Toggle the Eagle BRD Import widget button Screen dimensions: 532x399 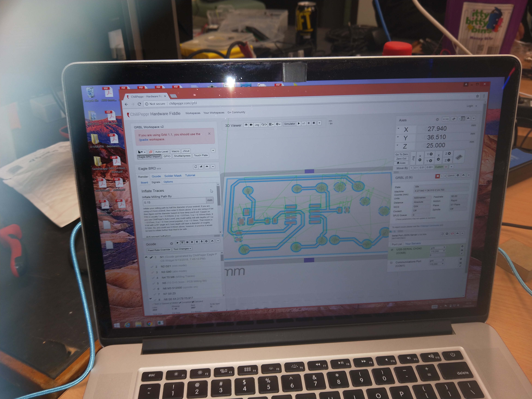point(149,157)
